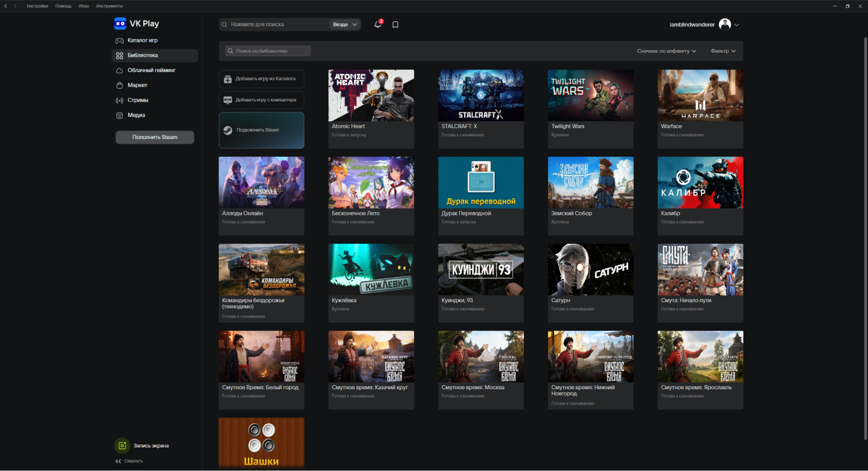Click the VK Play logo icon
This screenshot has width=868, height=471.
coord(120,23)
